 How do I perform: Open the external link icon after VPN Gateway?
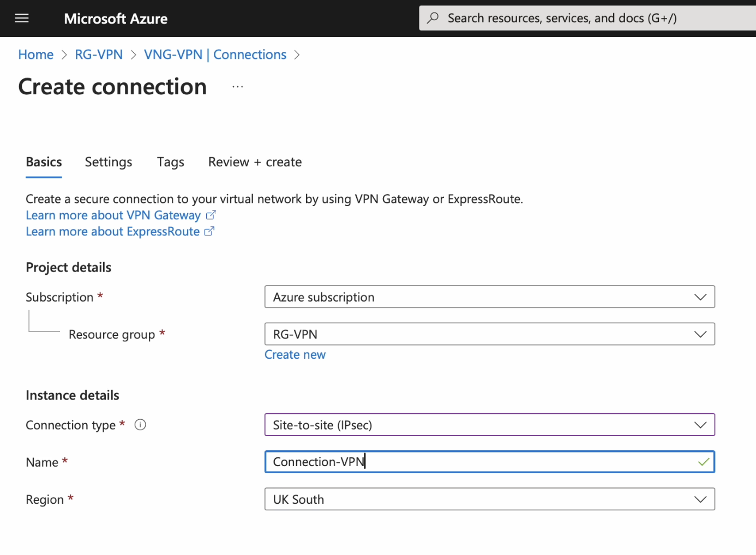(211, 215)
